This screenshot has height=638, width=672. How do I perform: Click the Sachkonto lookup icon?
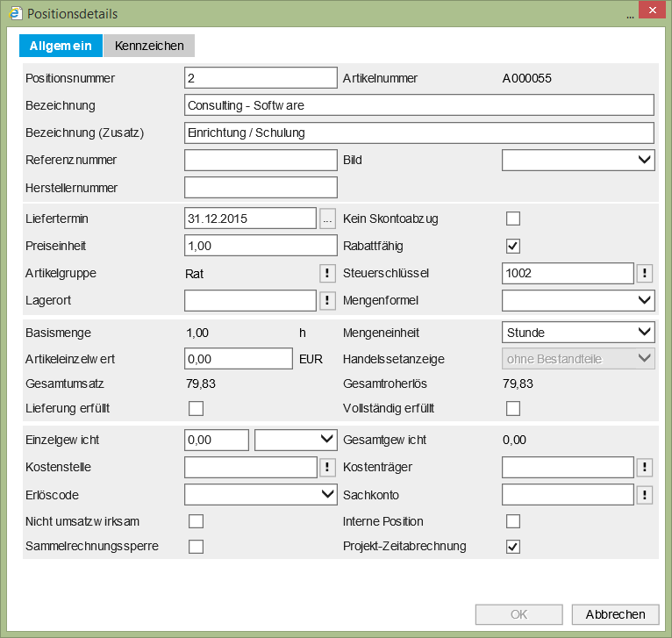click(x=645, y=495)
